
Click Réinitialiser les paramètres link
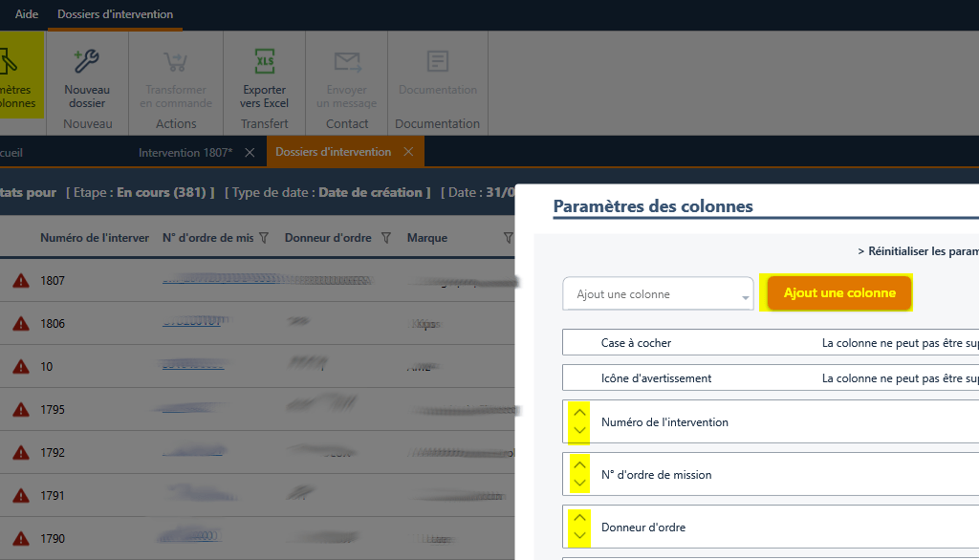click(918, 251)
